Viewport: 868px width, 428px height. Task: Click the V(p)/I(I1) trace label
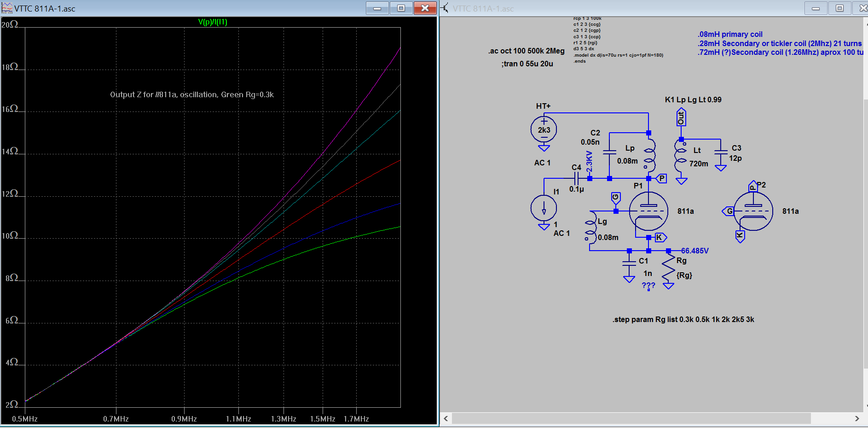(213, 22)
